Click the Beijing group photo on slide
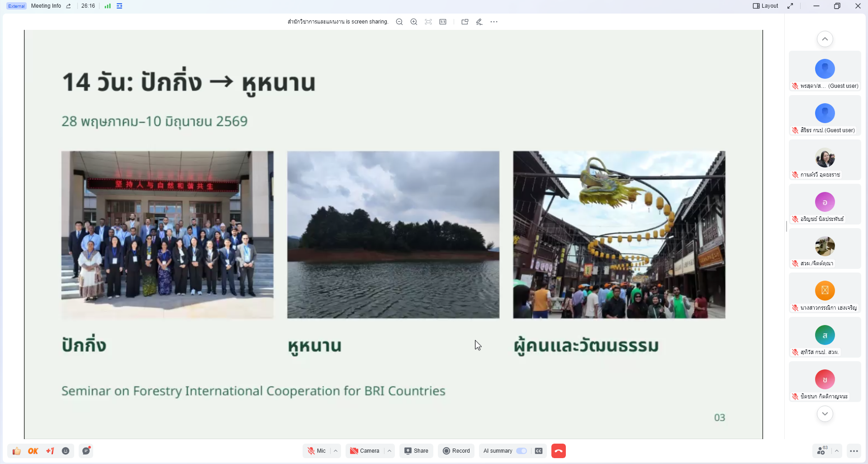The image size is (868, 464). point(167,234)
